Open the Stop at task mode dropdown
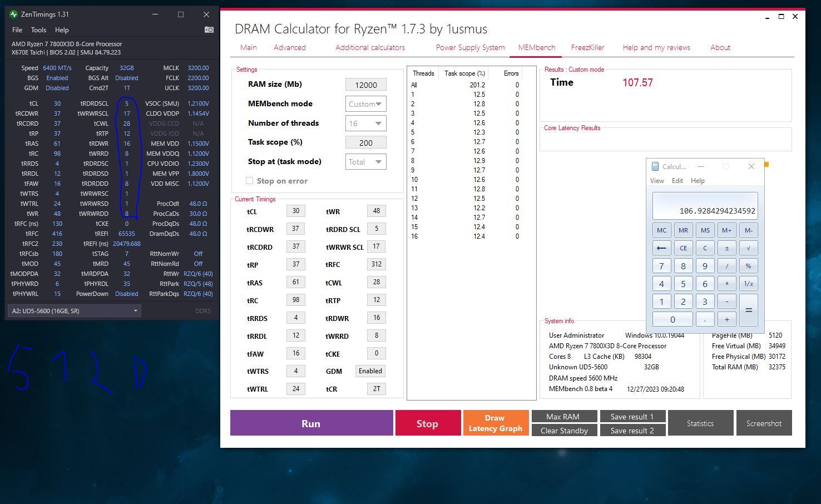 click(365, 162)
